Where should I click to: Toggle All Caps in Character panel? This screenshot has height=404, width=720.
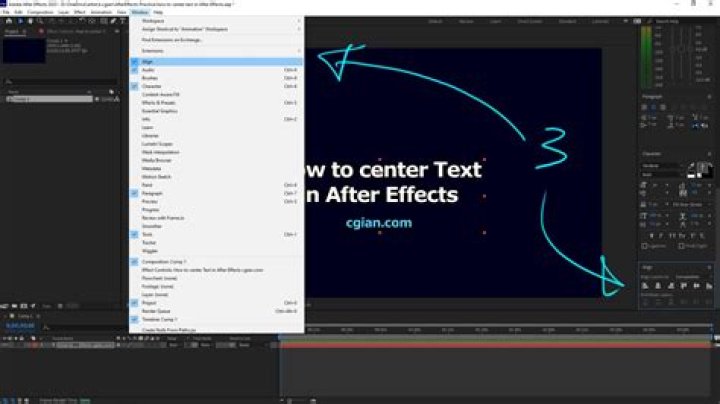click(x=672, y=236)
